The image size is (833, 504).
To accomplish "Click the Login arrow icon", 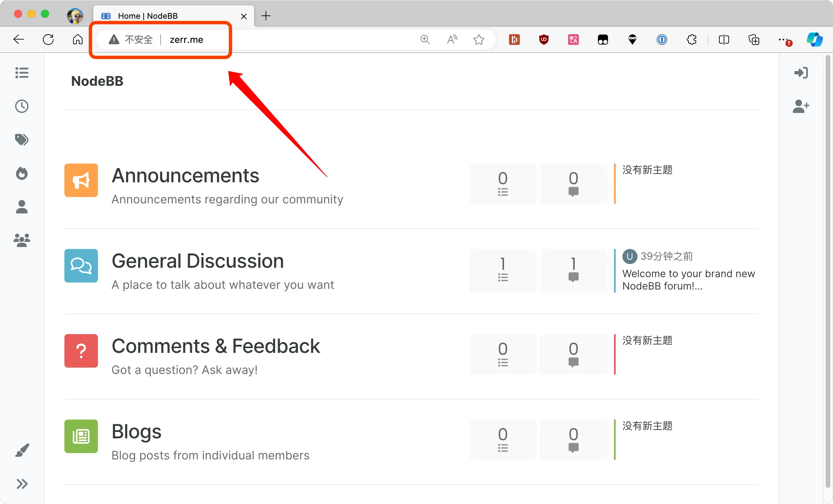I will (801, 73).
